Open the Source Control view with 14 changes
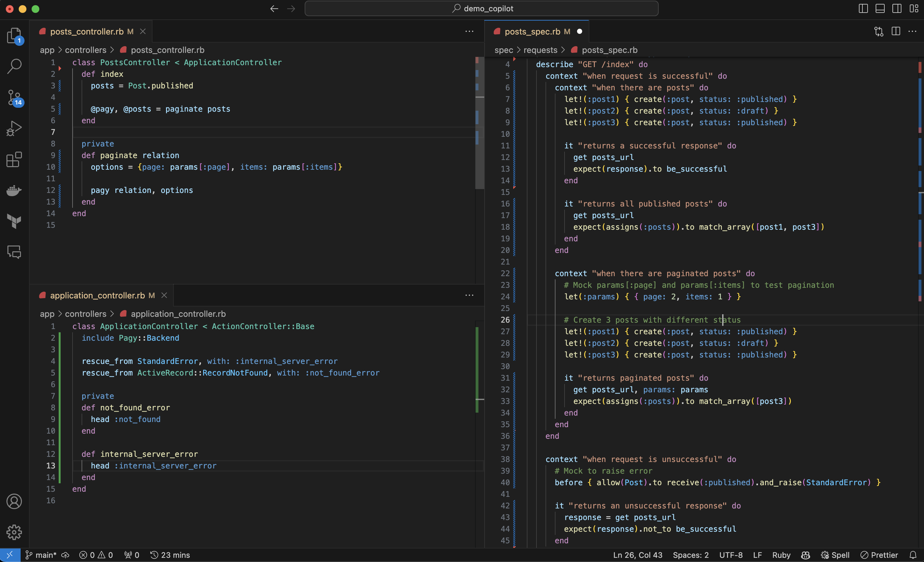This screenshot has width=924, height=562. 14,97
